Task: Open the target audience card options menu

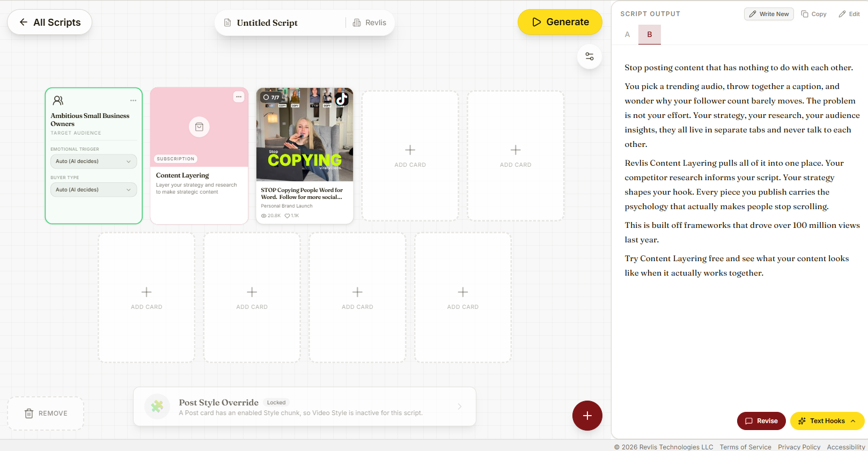Action: [133, 100]
